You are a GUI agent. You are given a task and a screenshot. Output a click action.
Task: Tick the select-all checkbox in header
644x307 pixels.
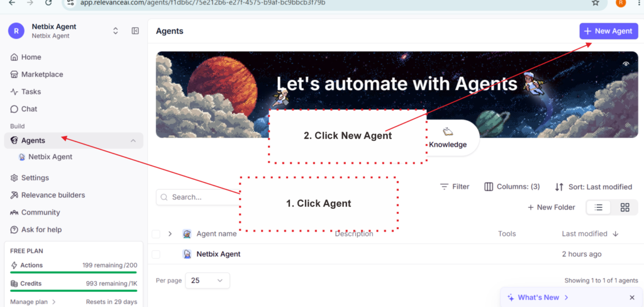coord(156,234)
